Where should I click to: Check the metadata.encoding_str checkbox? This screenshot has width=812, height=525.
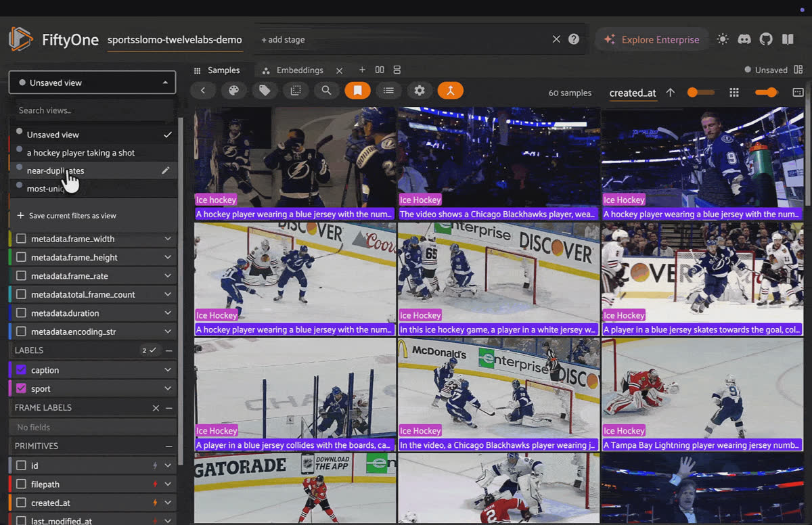tap(21, 332)
